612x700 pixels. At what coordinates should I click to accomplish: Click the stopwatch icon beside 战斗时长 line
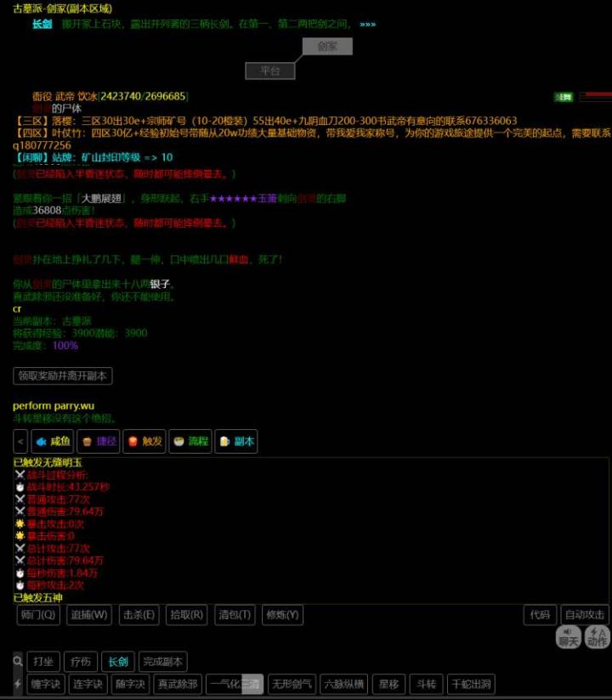(x=20, y=487)
